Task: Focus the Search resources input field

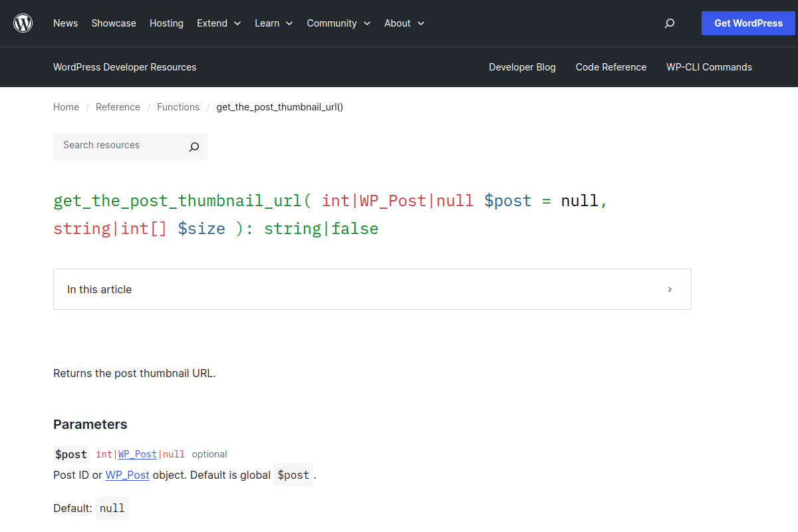Action: [117, 147]
